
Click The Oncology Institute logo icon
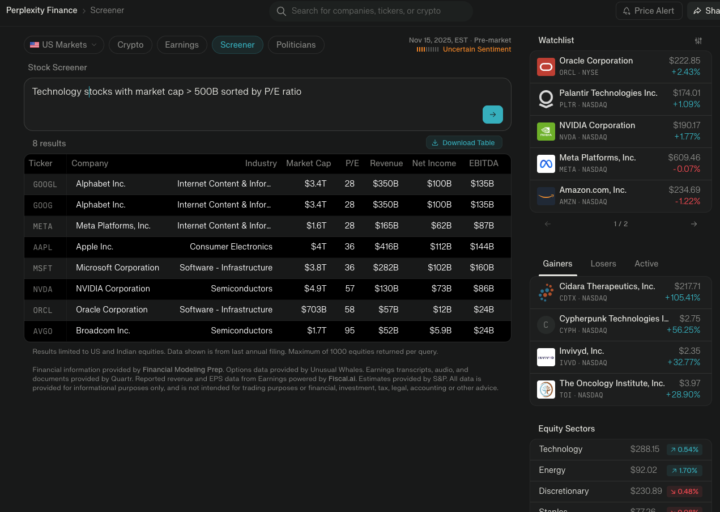[x=546, y=389]
